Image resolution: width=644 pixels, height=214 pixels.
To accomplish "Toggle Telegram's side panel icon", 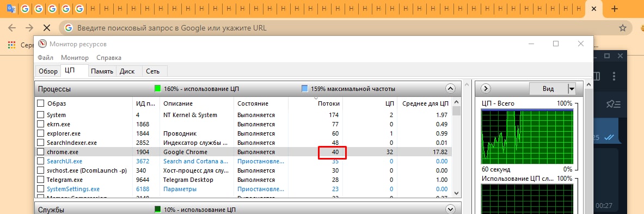I will (x=597, y=76).
